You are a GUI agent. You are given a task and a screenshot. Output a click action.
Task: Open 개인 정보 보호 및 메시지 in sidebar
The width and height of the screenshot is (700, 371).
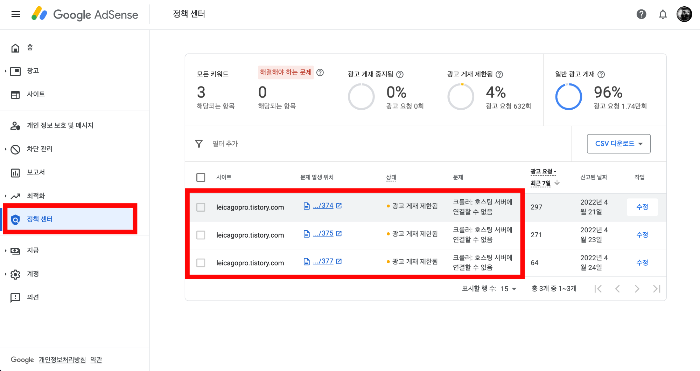(x=60, y=125)
